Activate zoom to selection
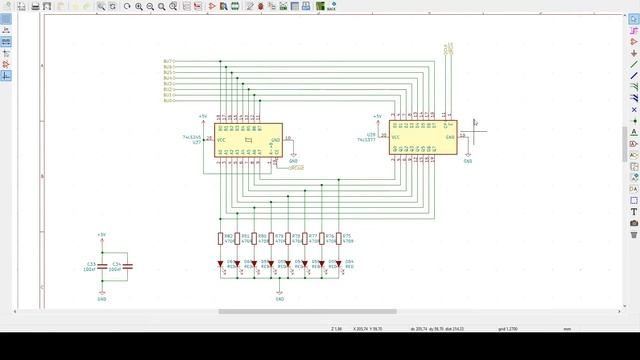 (173, 6)
